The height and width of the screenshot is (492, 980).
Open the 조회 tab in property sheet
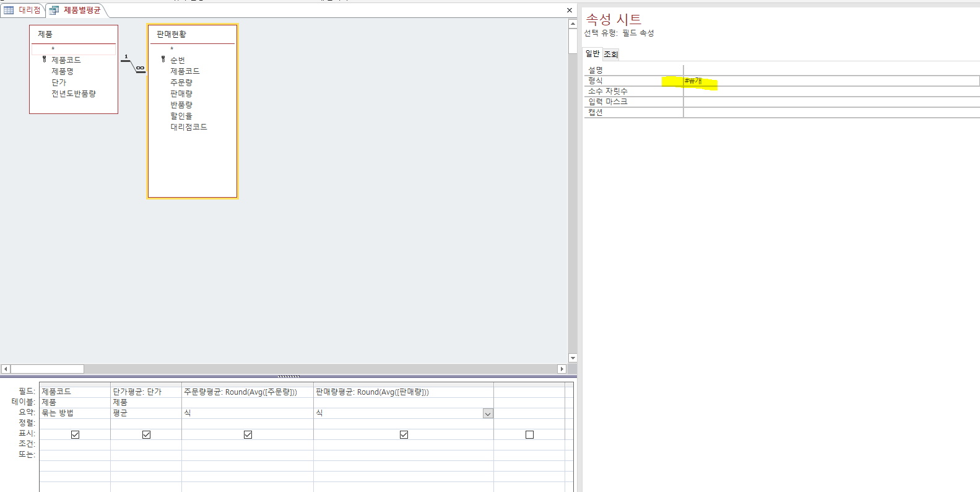tap(611, 54)
